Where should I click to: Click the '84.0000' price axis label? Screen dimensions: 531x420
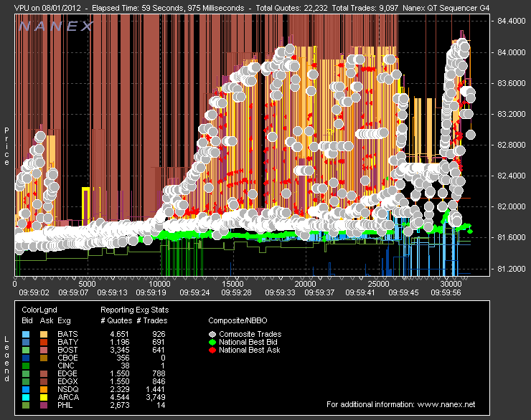coord(512,52)
